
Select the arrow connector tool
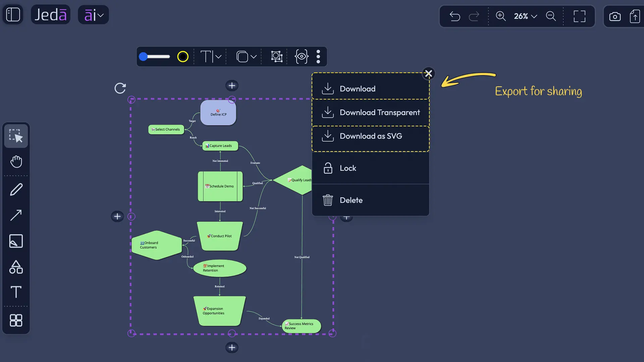16,215
